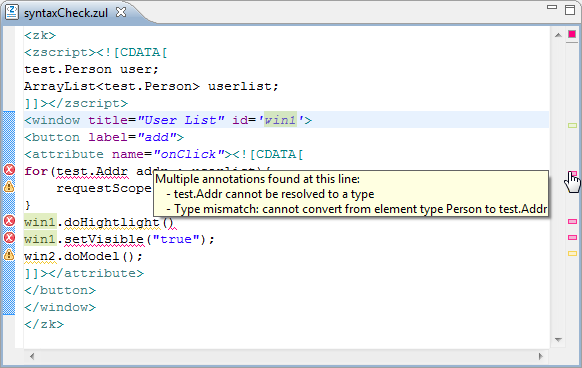
Task: Click 'ArrayList<test.Person> userlist;' line
Action: tap(151, 87)
